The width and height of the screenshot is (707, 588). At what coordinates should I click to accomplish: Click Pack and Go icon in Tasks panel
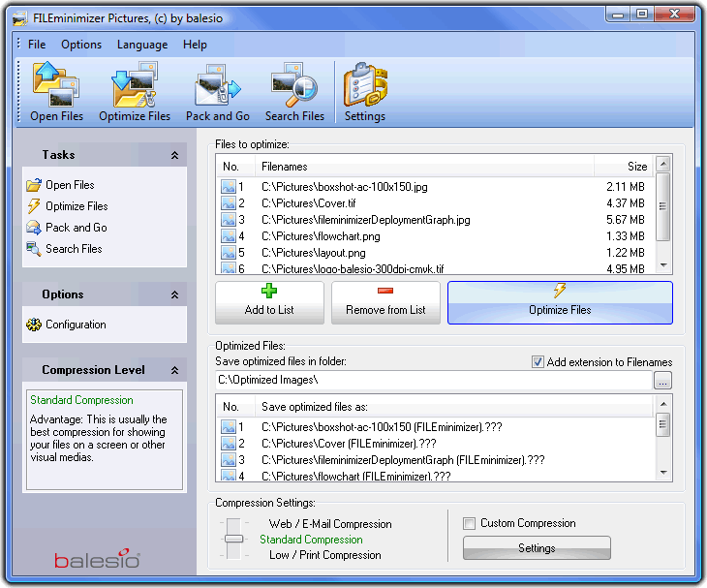pyautogui.click(x=34, y=228)
